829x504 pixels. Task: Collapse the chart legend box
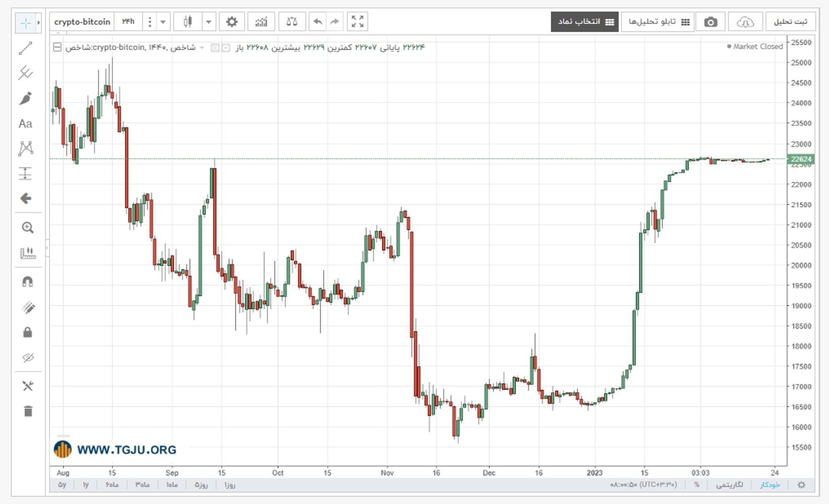point(57,47)
